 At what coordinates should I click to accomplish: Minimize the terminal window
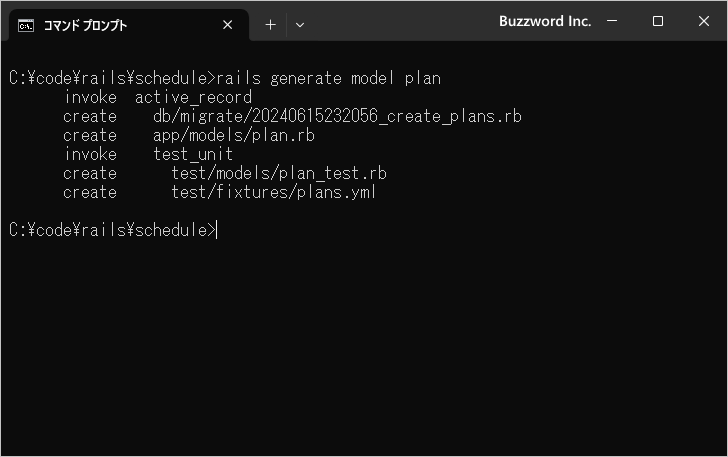pyautogui.click(x=612, y=21)
